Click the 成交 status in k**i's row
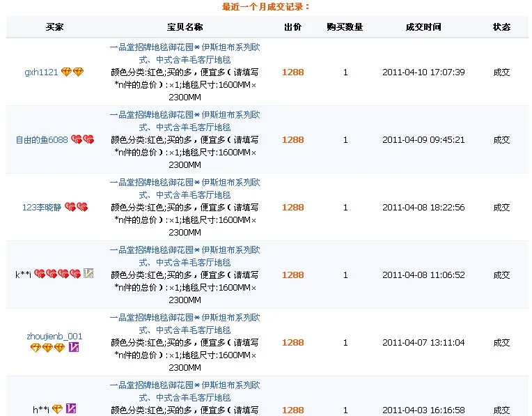The image size is (532, 416). point(501,275)
